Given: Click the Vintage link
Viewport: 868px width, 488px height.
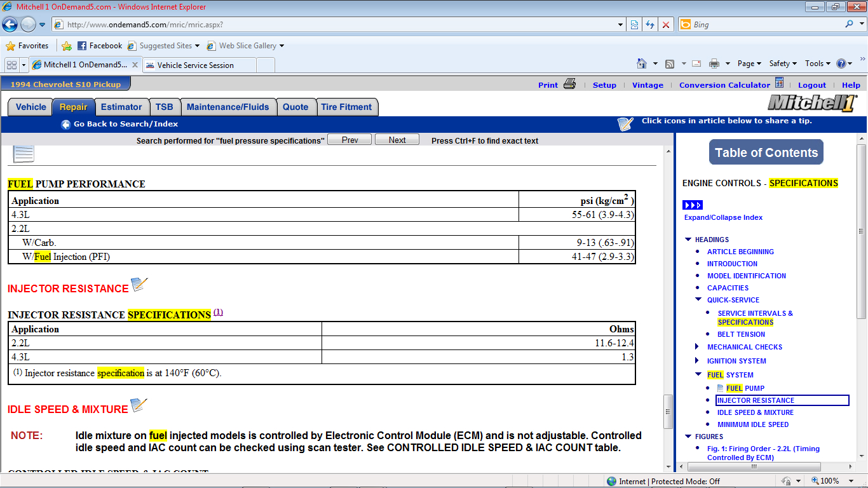Looking at the screenshot, I should 648,85.
